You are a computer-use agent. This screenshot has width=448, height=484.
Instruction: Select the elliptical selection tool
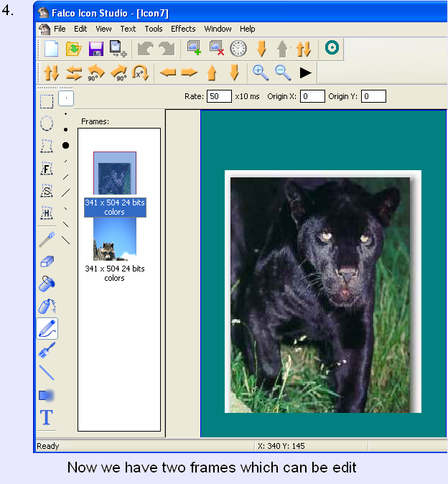click(x=47, y=124)
